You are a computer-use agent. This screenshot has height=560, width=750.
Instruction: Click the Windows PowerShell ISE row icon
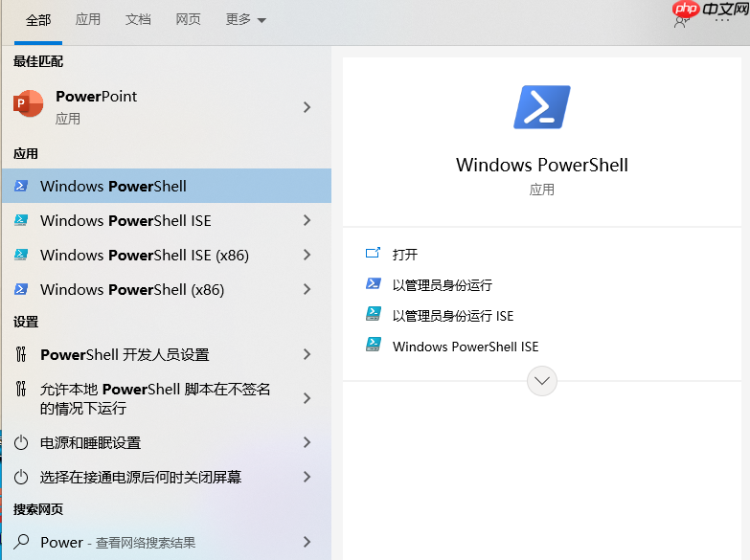pyautogui.click(x=21, y=220)
